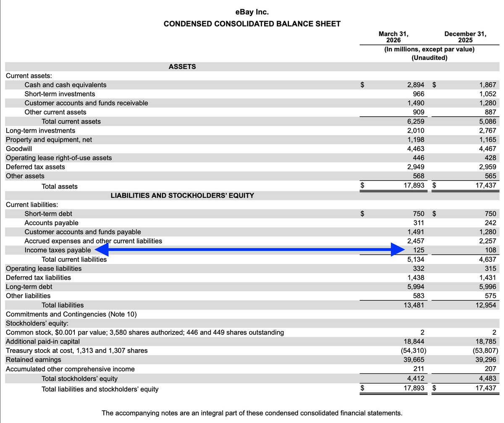Click income taxes payable value 108
504x423 pixels.
[x=490, y=250]
